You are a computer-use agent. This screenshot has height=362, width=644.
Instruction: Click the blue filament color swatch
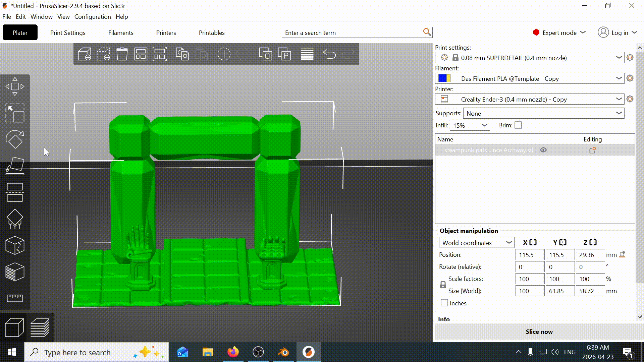click(x=442, y=78)
